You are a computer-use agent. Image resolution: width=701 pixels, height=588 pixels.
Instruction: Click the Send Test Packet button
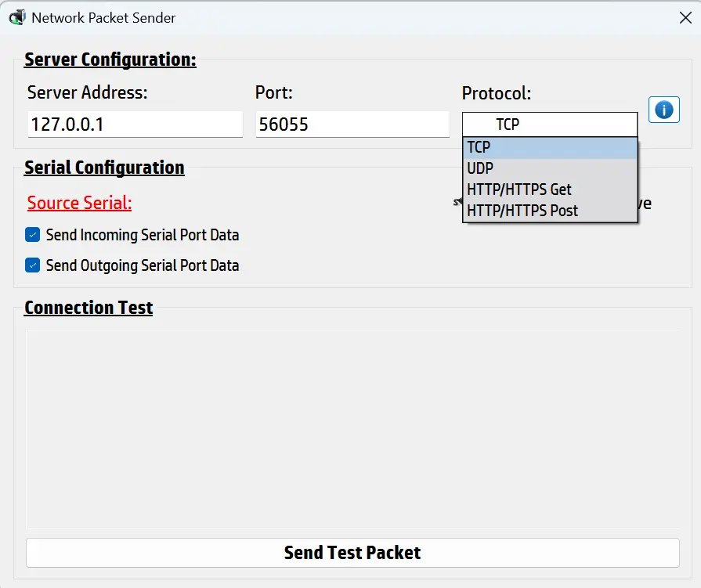click(352, 553)
